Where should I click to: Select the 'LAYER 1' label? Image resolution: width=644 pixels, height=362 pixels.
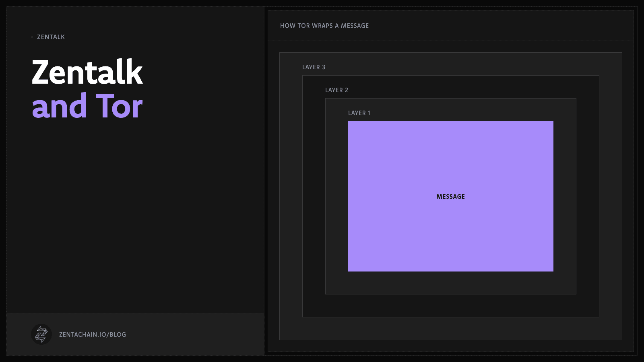coord(359,113)
